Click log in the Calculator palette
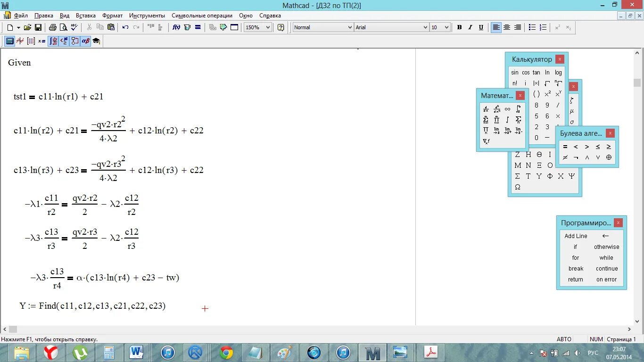 558,73
